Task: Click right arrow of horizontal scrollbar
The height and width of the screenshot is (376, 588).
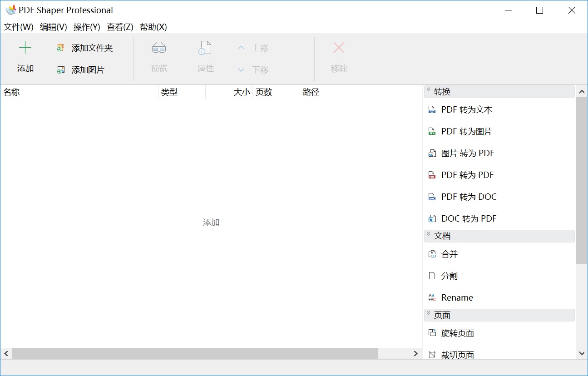Action: tap(415, 353)
